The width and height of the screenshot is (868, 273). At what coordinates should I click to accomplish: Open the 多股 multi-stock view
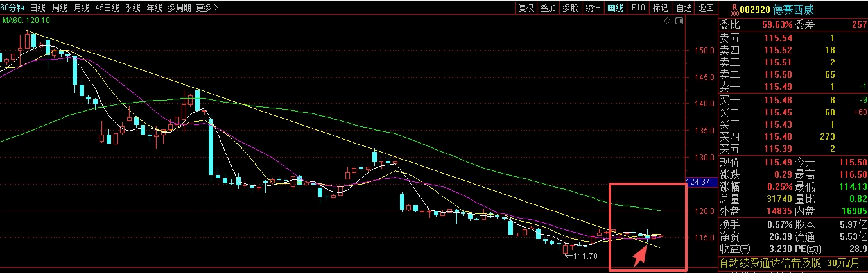coord(570,8)
